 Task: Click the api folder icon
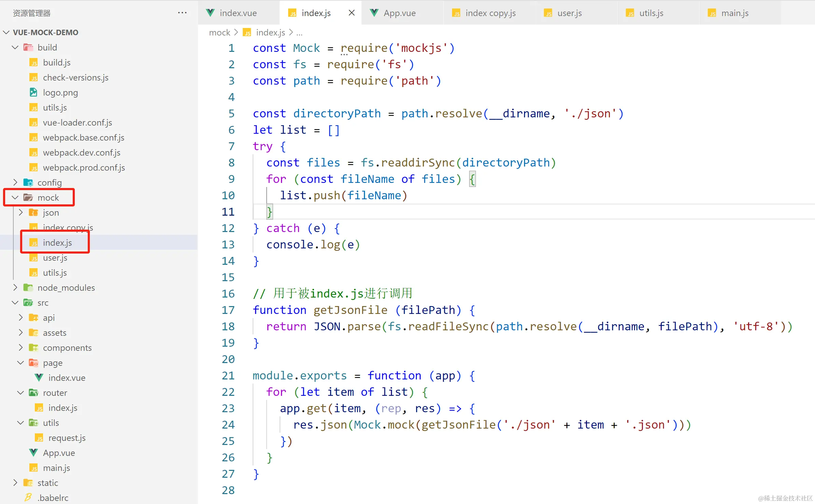(33, 318)
